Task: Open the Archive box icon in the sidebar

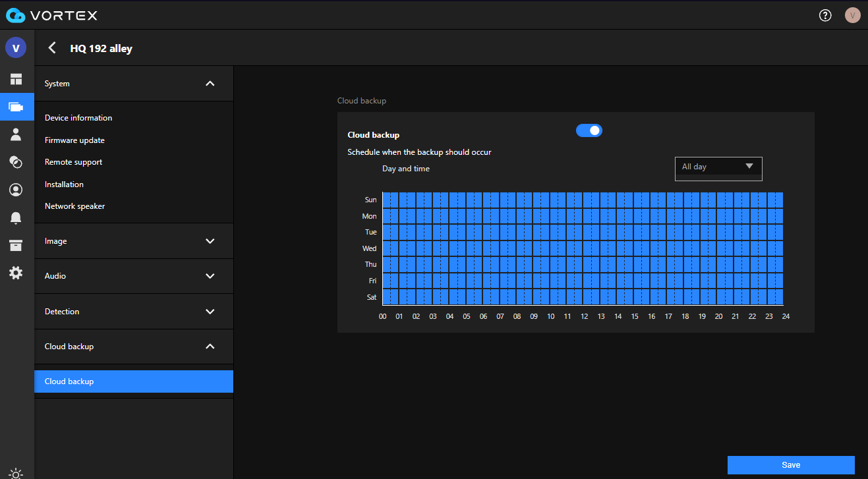Action: (16, 245)
